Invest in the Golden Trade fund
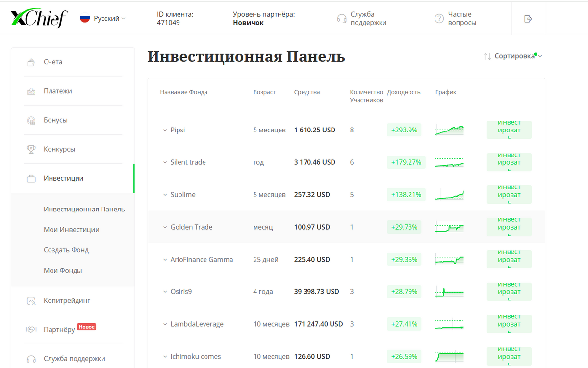 click(x=509, y=227)
